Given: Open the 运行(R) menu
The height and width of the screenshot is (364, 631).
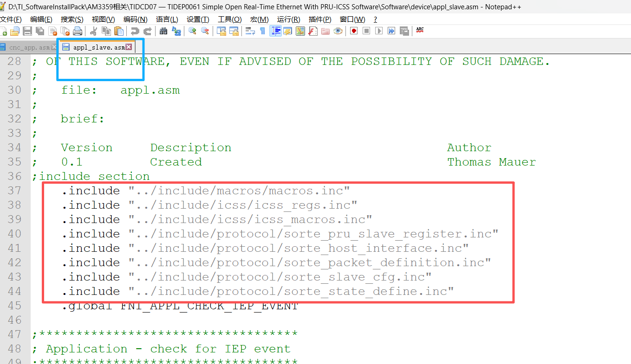Looking at the screenshot, I should pyautogui.click(x=288, y=19).
